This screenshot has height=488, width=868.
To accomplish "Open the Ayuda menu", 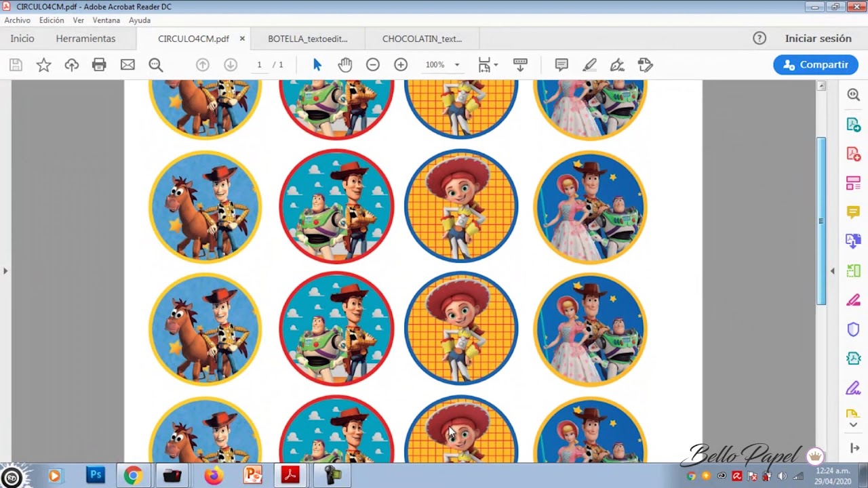I will (x=140, y=20).
